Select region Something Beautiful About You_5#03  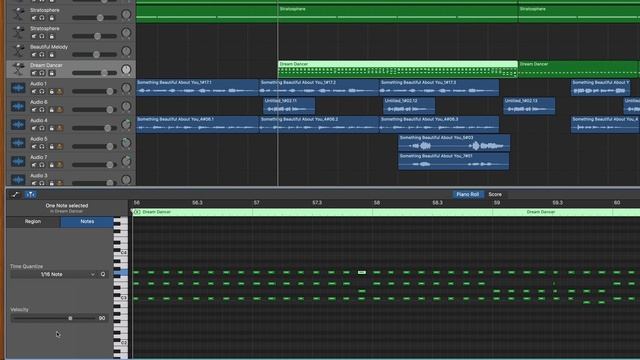click(454, 143)
